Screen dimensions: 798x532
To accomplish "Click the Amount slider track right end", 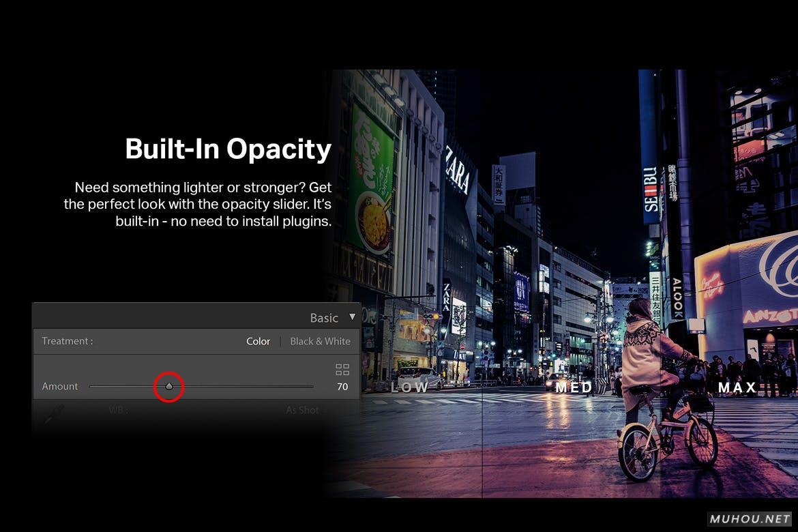I will (x=312, y=387).
